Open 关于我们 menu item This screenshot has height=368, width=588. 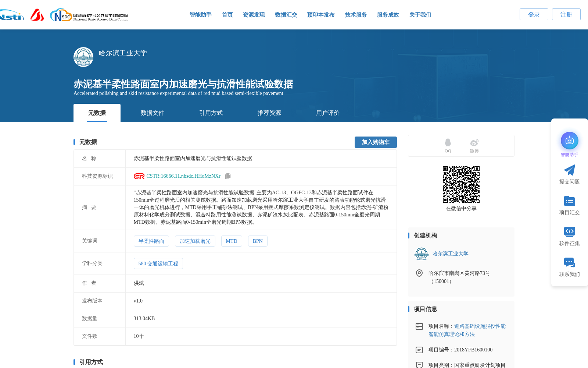pyautogui.click(x=420, y=15)
